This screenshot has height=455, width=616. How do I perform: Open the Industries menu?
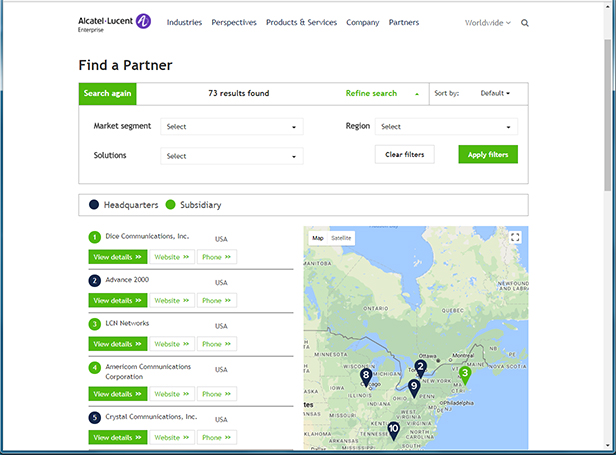(x=184, y=22)
